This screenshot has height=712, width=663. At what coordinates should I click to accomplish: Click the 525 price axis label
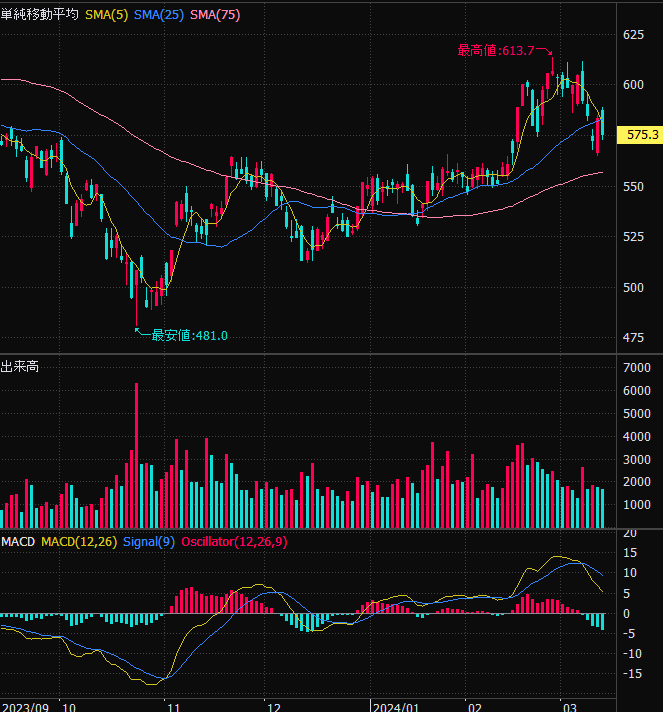click(x=633, y=237)
